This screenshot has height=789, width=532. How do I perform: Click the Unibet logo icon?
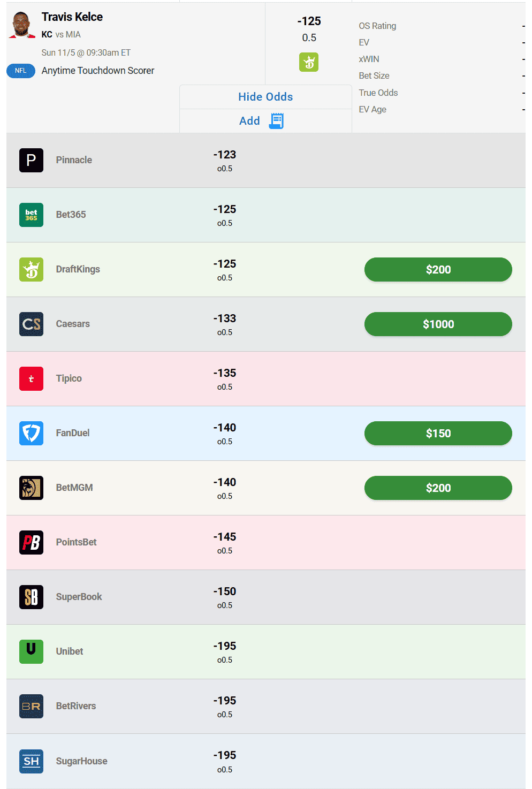click(31, 651)
